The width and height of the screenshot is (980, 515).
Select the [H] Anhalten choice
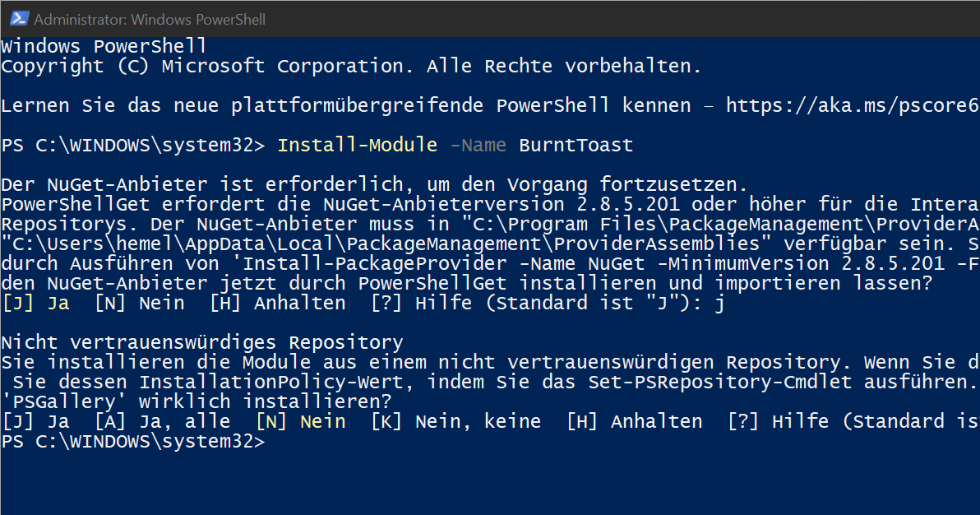634,420
